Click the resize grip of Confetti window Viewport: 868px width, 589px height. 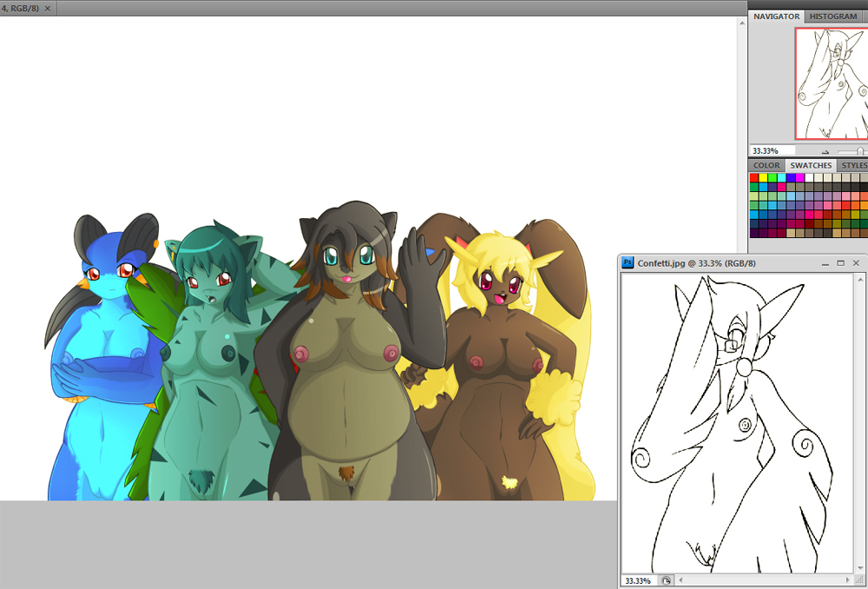pyautogui.click(x=860, y=581)
